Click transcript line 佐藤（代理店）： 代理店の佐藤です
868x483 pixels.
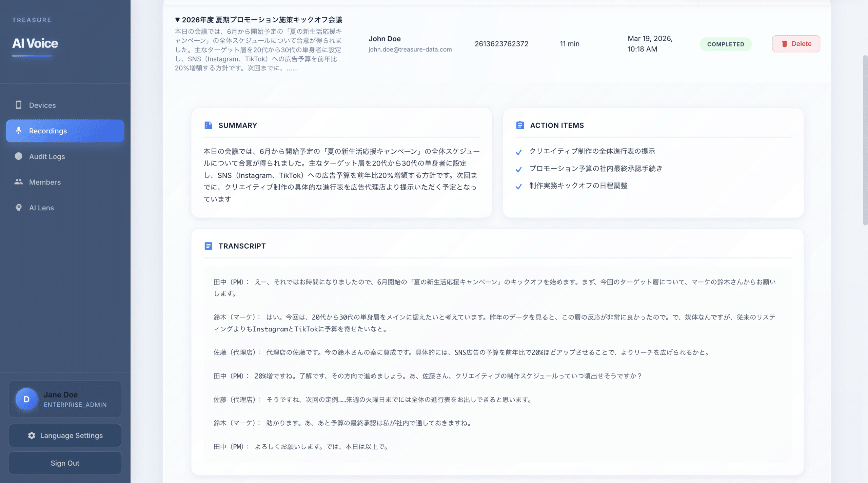pos(462,352)
